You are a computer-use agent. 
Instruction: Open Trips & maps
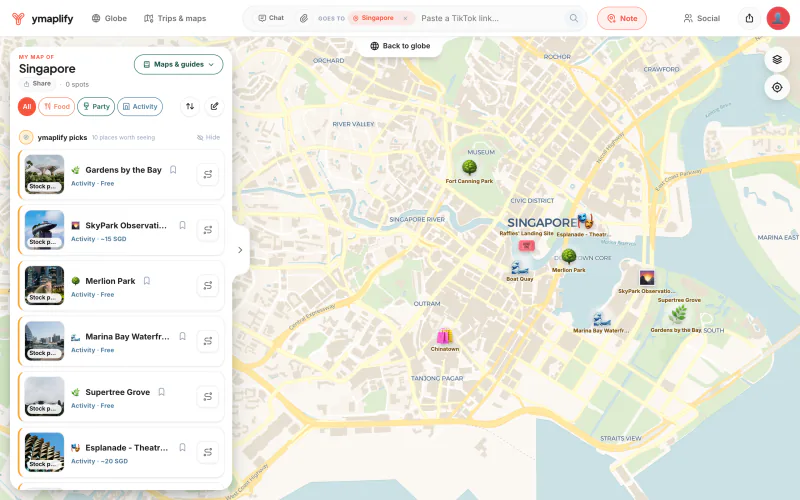(x=175, y=18)
